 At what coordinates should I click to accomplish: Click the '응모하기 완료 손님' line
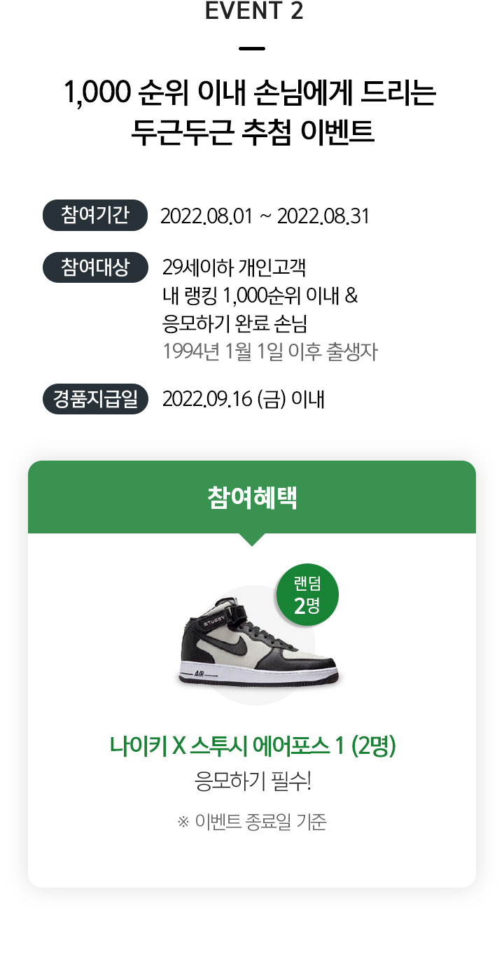(234, 324)
